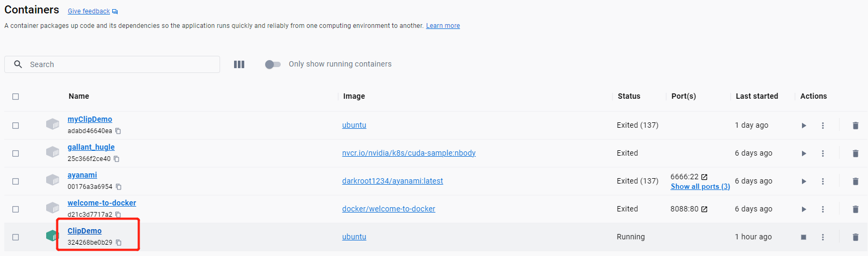
Task: Click the column layout icon
Action: [x=239, y=64]
